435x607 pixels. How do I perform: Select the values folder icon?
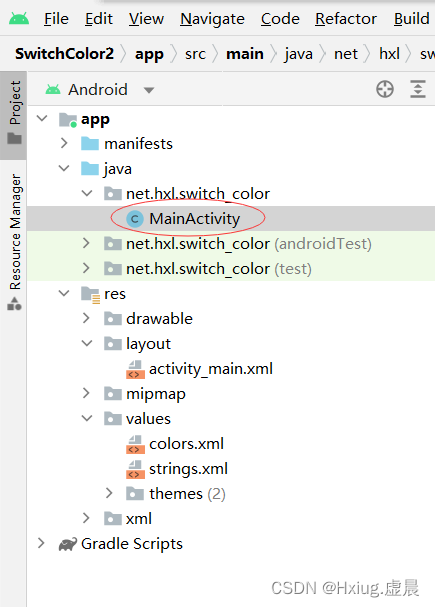(113, 418)
